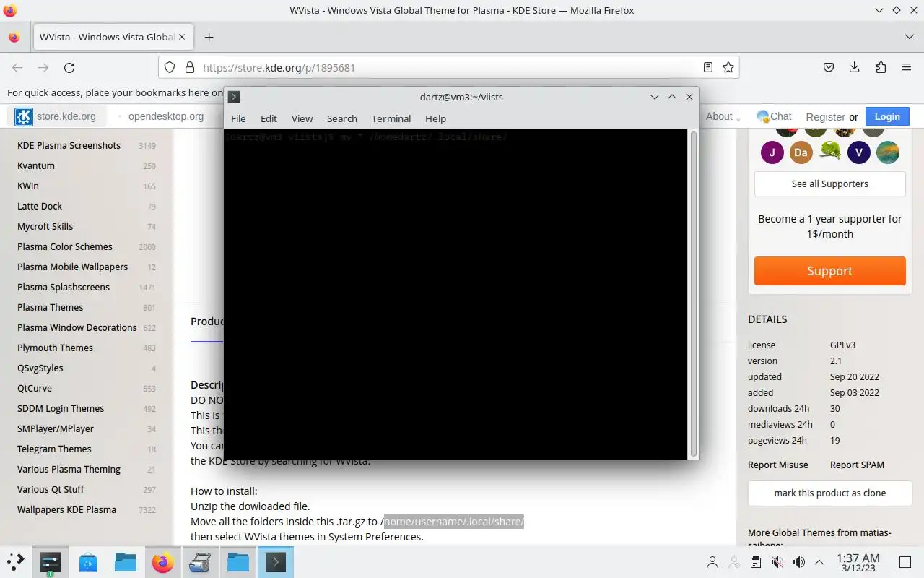924x578 pixels.
Task: Go forward in Firefox history
Action: (x=43, y=67)
